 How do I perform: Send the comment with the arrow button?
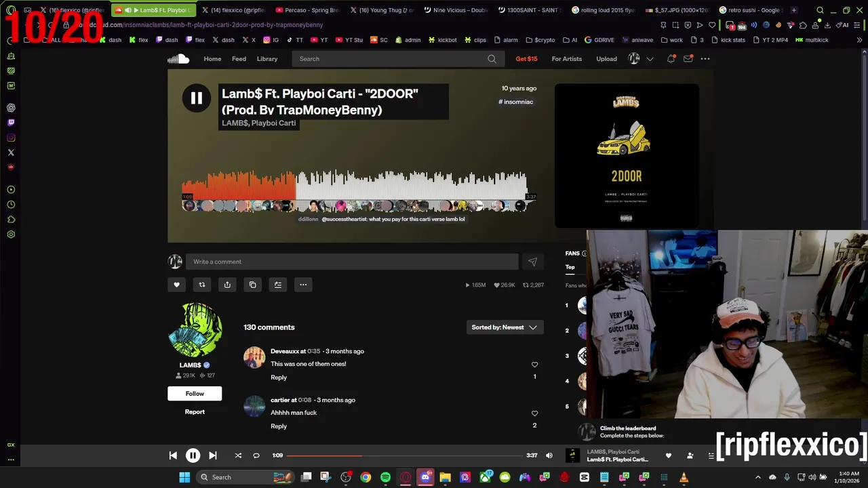532,262
